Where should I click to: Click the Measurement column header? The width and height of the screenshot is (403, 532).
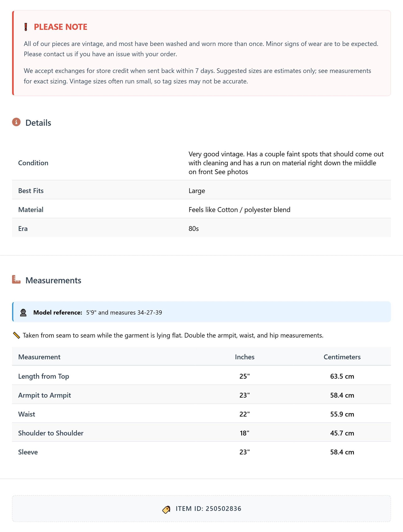(x=39, y=357)
